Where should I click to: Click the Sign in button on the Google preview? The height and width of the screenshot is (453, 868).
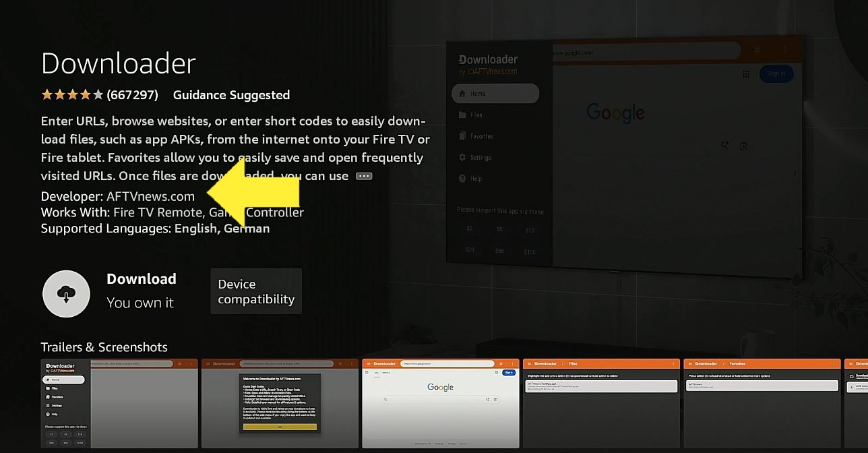(x=776, y=74)
